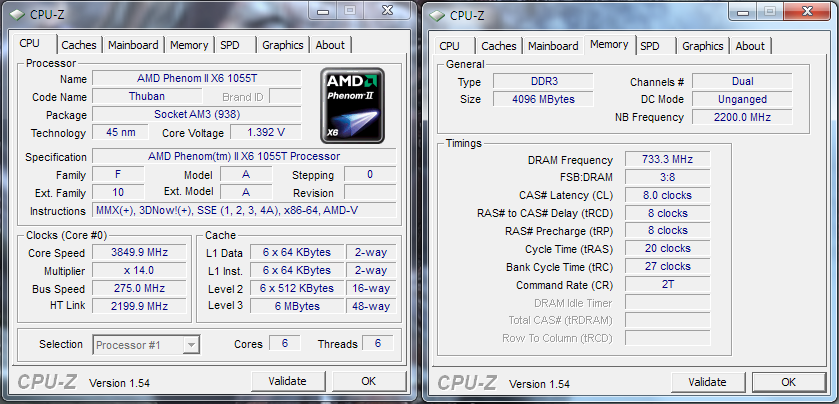Screen dimensions: 839x404
Task: Switch to Memory tab in left CPU-Z window
Action: 189,45
